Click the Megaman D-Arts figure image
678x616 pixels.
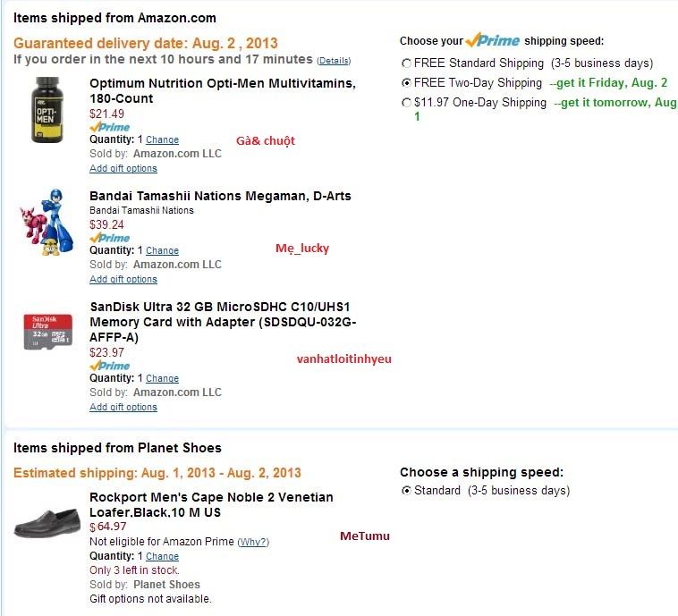click(x=45, y=231)
